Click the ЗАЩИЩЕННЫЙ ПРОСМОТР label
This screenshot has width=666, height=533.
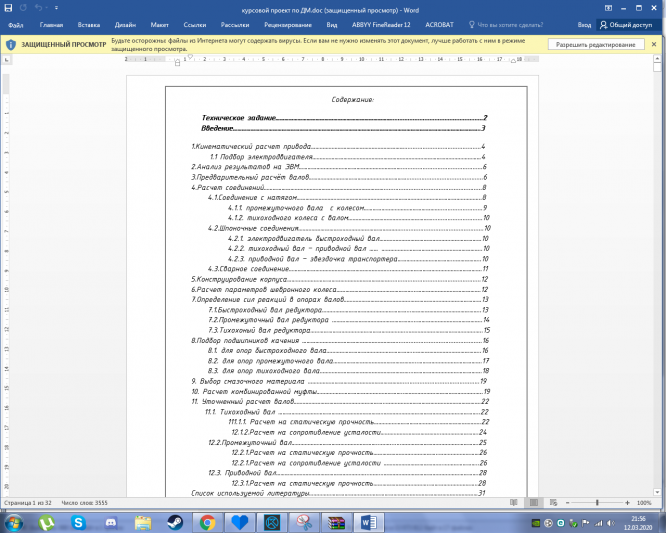[x=64, y=45]
